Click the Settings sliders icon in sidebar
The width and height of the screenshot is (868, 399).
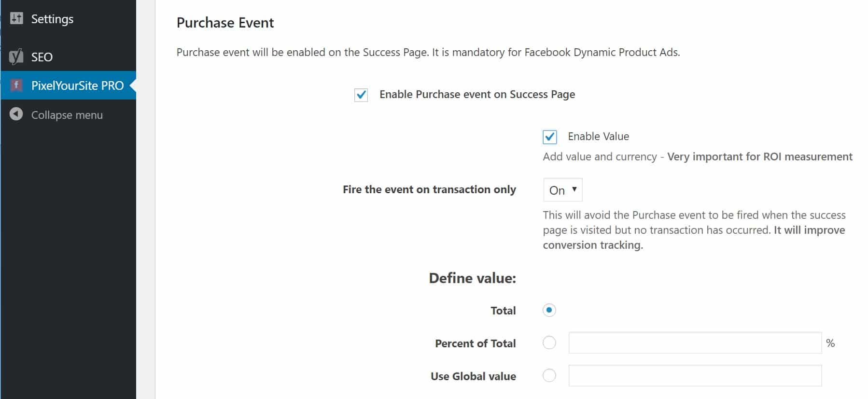(x=16, y=18)
